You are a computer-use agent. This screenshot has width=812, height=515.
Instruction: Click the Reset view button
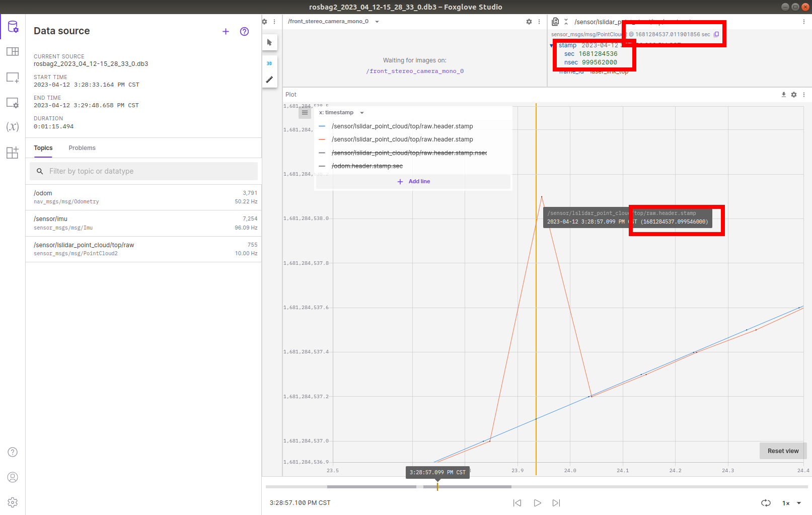(783, 451)
